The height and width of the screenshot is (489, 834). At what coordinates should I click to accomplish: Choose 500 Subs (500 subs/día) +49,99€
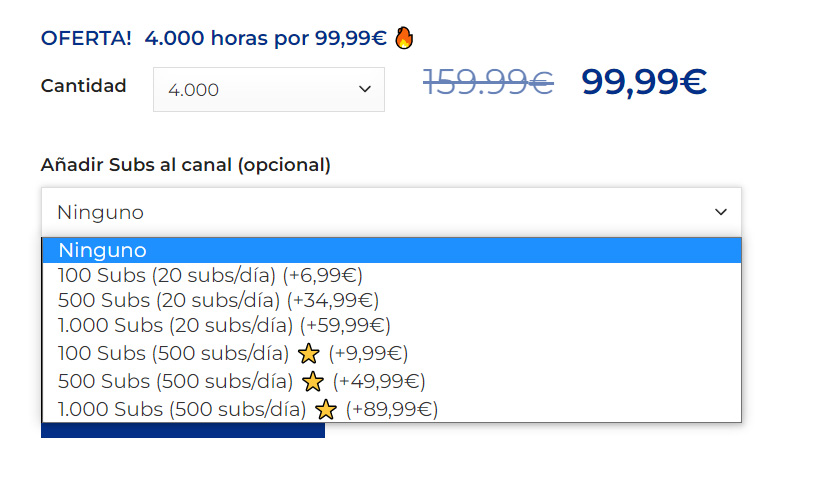pos(391,381)
